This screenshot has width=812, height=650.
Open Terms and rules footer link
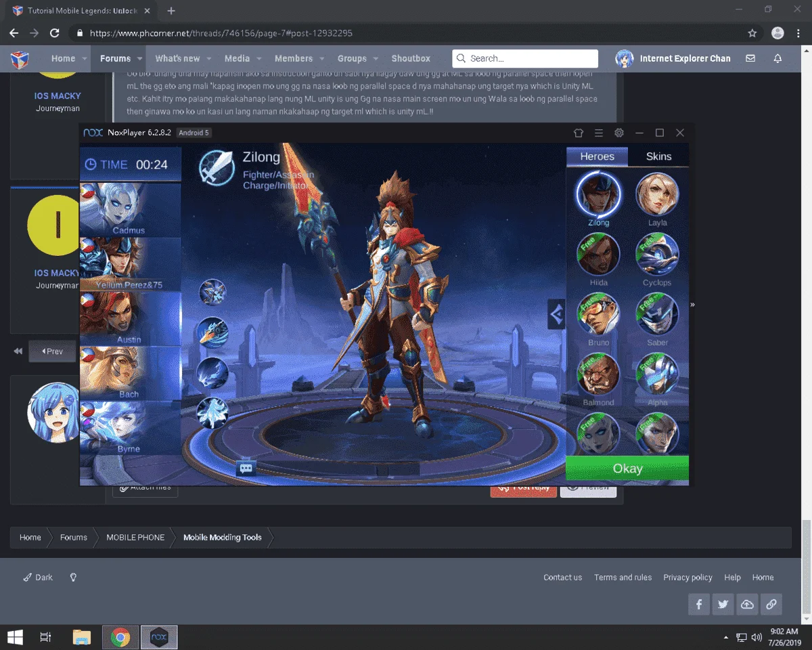623,578
